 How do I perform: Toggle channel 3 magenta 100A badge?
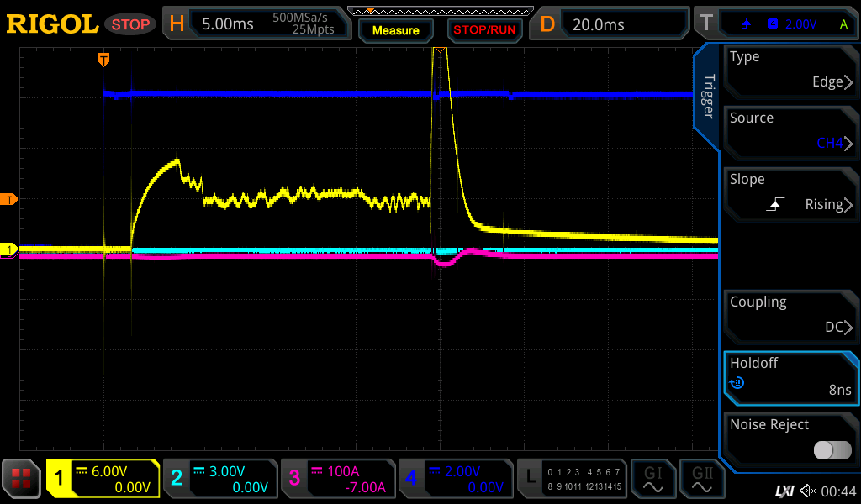(337, 479)
